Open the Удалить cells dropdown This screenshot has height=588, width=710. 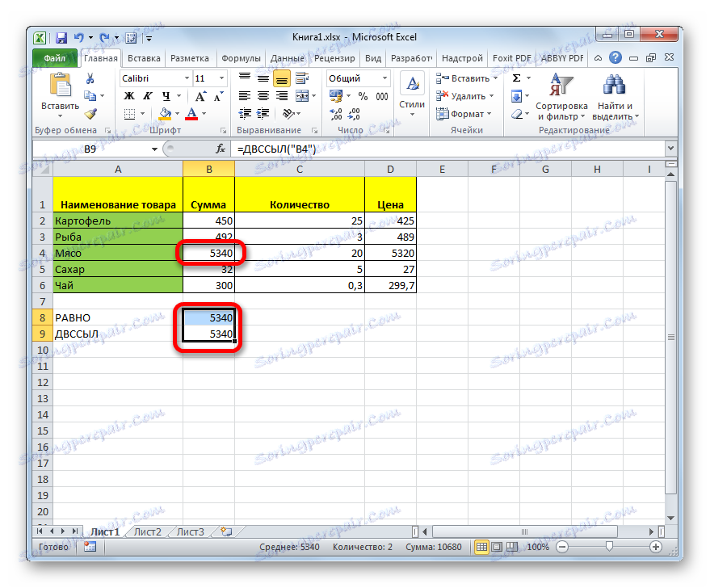click(465, 96)
